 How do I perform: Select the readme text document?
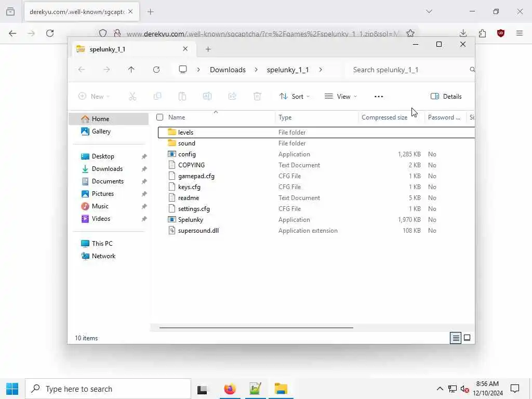pyautogui.click(x=316, y=198)
